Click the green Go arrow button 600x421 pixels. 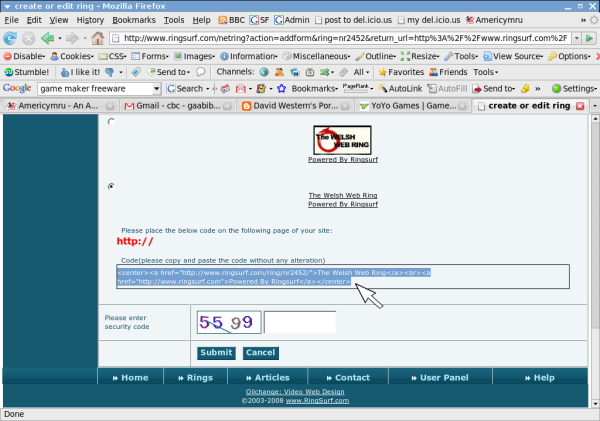pyautogui.click(x=590, y=38)
